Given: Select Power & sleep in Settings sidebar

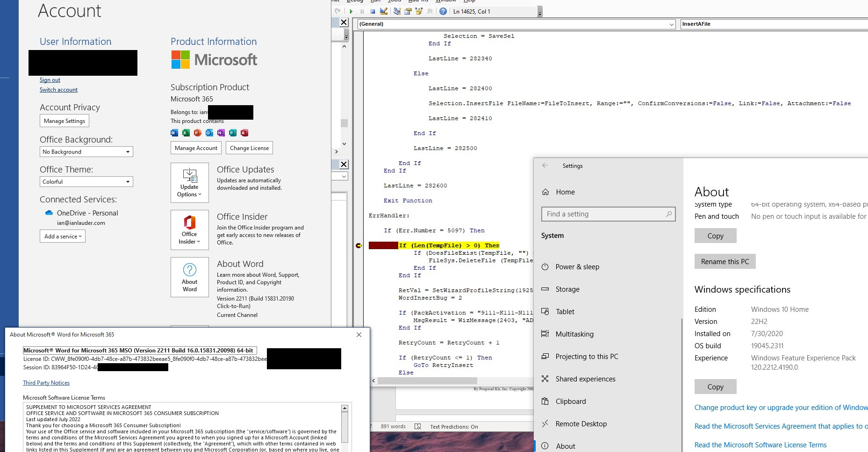Looking at the screenshot, I should [x=577, y=267].
